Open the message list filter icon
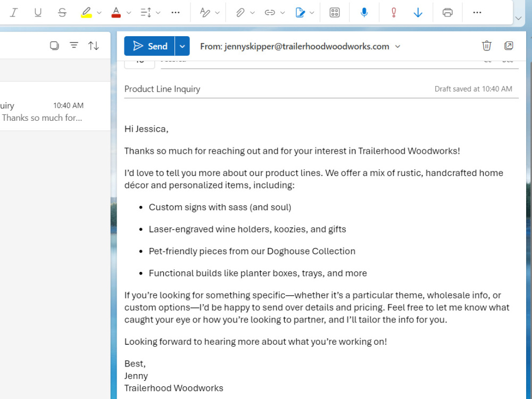The width and height of the screenshot is (532, 399). [x=74, y=45]
